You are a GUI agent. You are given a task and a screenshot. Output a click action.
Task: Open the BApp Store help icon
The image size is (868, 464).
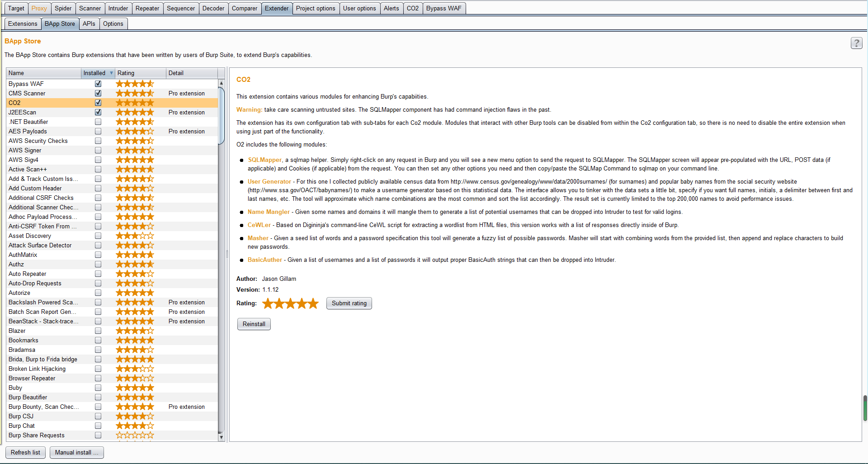coord(856,43)
